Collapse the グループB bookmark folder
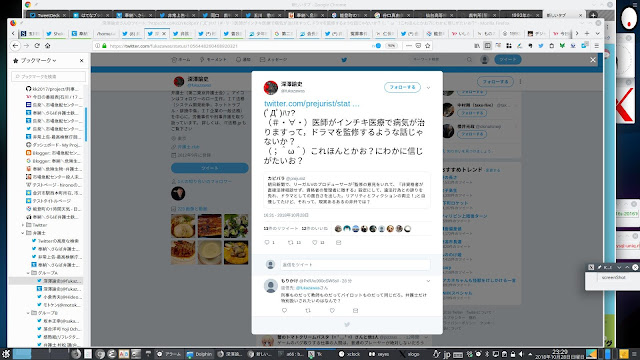640x360 pixels. (28, 313)
